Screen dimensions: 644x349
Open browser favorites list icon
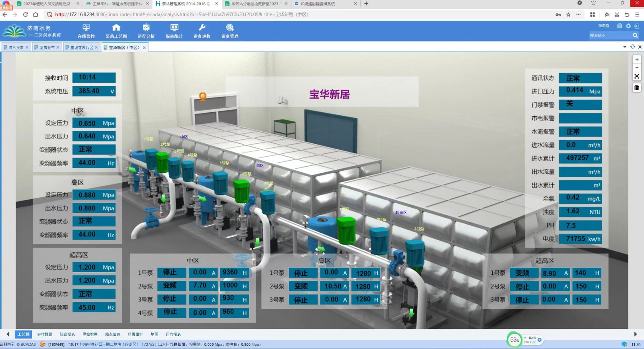[x=607, y=14]
